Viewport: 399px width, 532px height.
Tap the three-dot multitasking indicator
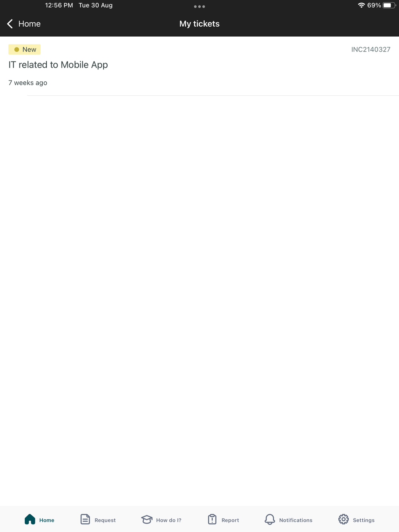(x=199, y=6)
